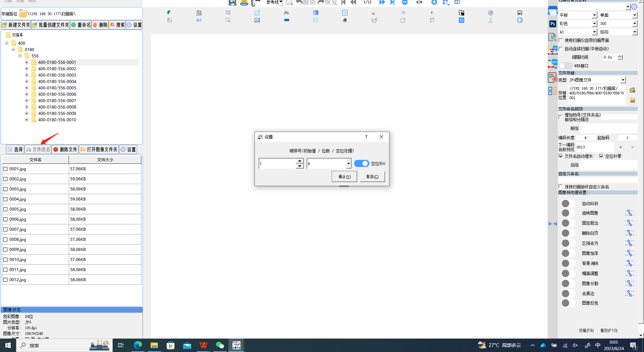Open the JPG图像文件 type dropdown
Image resolution: width=644 pixels, height=352 pixels.
[623, 80]
